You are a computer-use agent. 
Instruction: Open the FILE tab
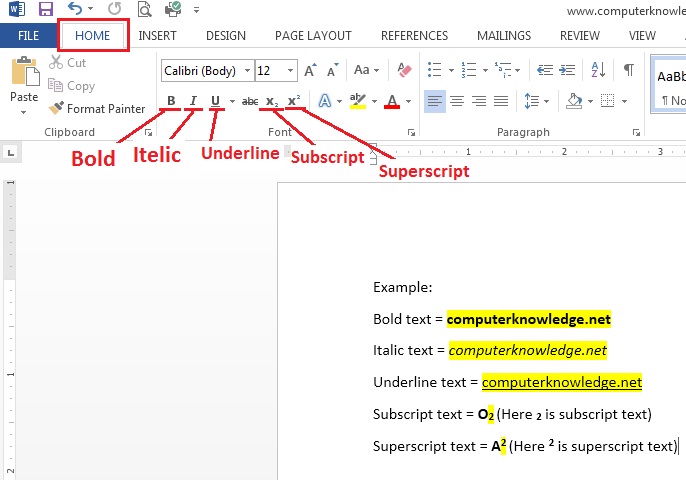(28, 35)
